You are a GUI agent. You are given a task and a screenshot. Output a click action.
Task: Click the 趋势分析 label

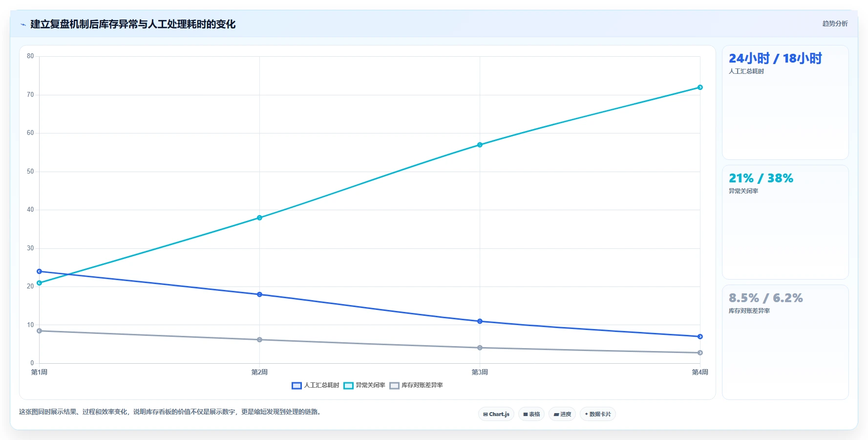point(835,23)
